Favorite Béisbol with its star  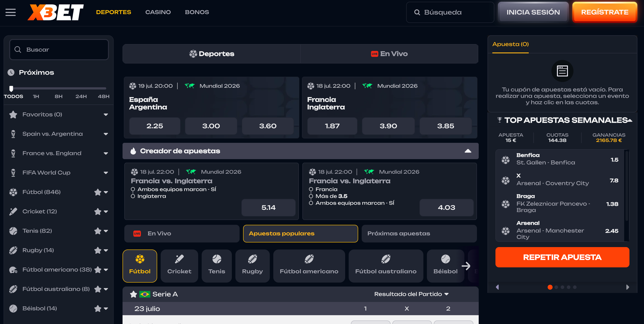pyautogui.click(x=98, y=309)
